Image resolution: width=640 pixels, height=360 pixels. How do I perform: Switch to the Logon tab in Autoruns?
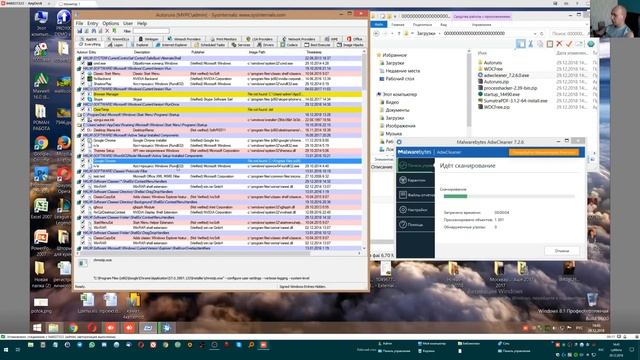tap(116, 45)
